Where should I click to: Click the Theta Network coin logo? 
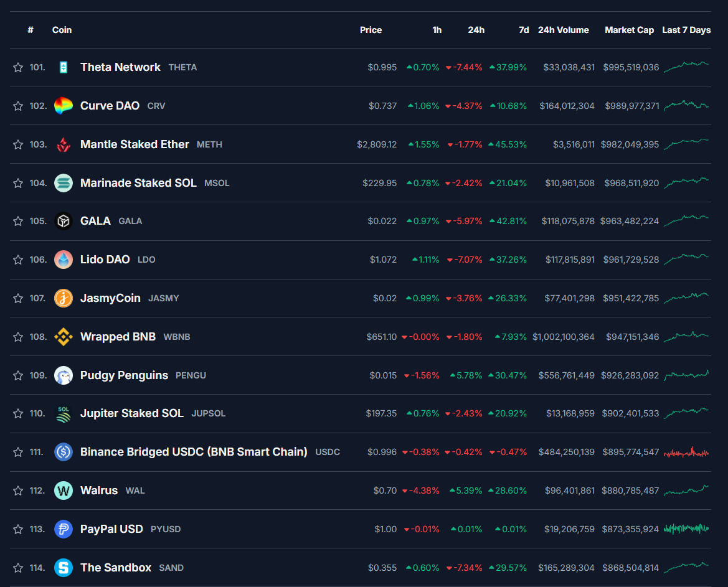64,67
